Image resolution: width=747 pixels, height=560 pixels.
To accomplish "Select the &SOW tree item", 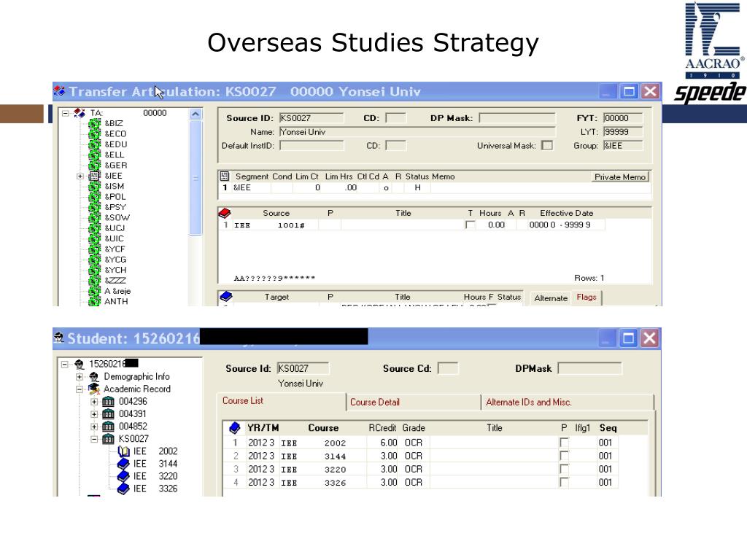I will pyautogui.click(x=117, y=217).
